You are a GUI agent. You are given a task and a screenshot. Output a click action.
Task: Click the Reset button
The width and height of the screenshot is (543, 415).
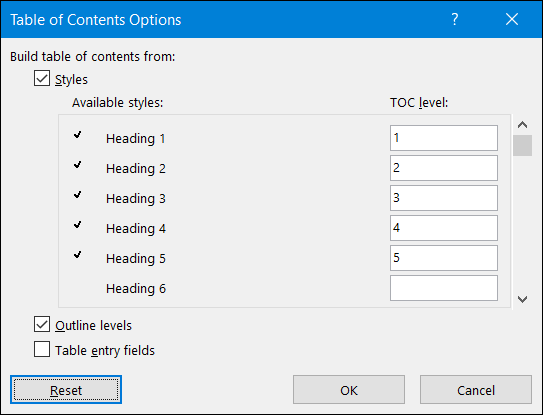tap(66, 390)
